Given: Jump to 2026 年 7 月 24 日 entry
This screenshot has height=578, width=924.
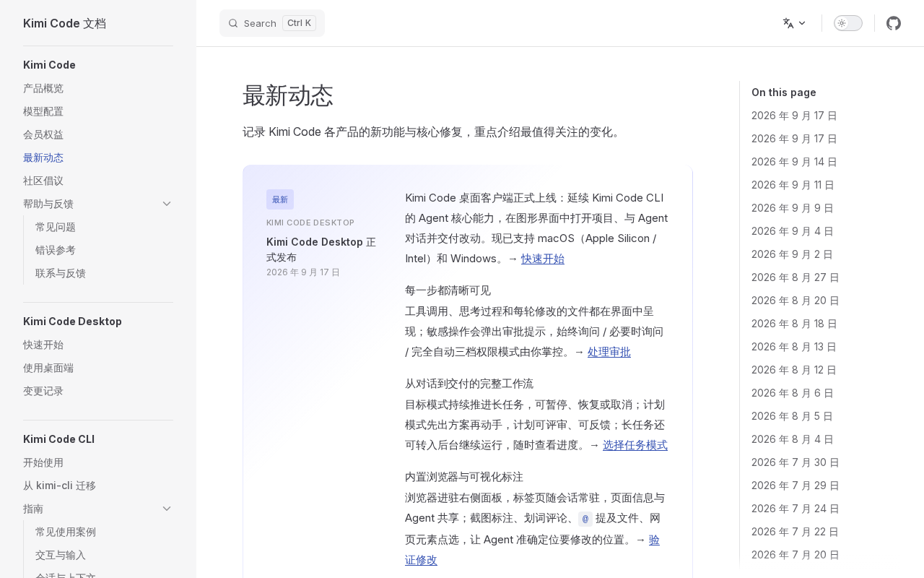Looking at the screenshot, I should coord(796,509).
